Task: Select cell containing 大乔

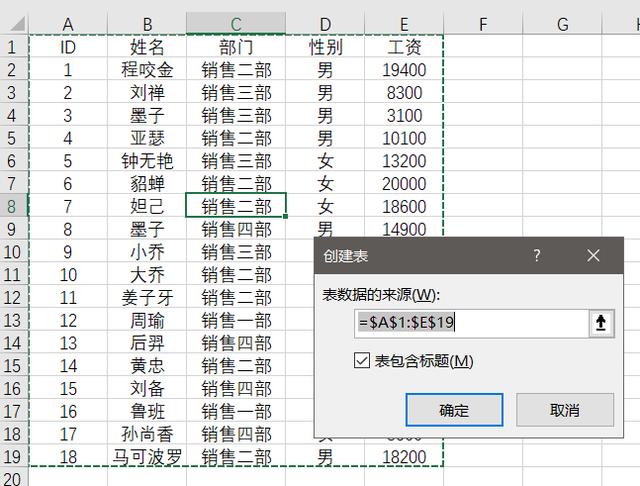Action: 147,275
